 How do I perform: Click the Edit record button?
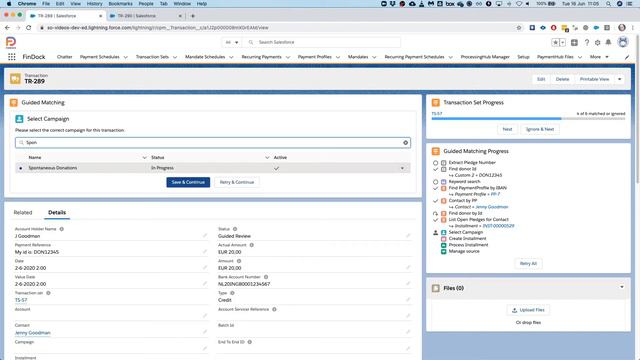pyautogui.click(x=541, y=79)
